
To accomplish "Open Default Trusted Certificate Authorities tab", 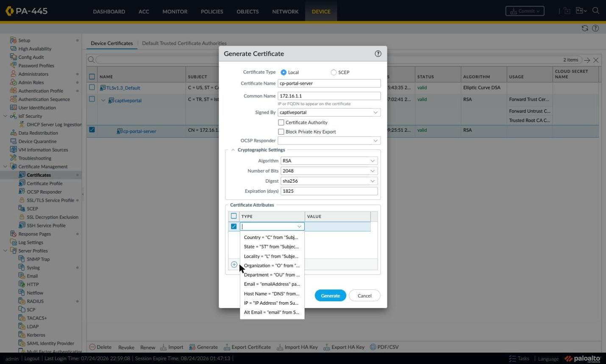I will tap(184, 43).
